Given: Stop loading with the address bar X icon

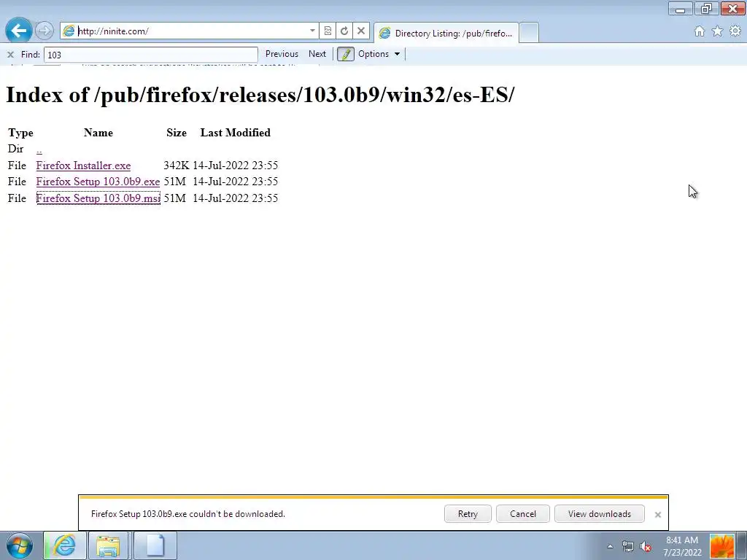Looking at the screenshot, I should (x=361, y=31).
